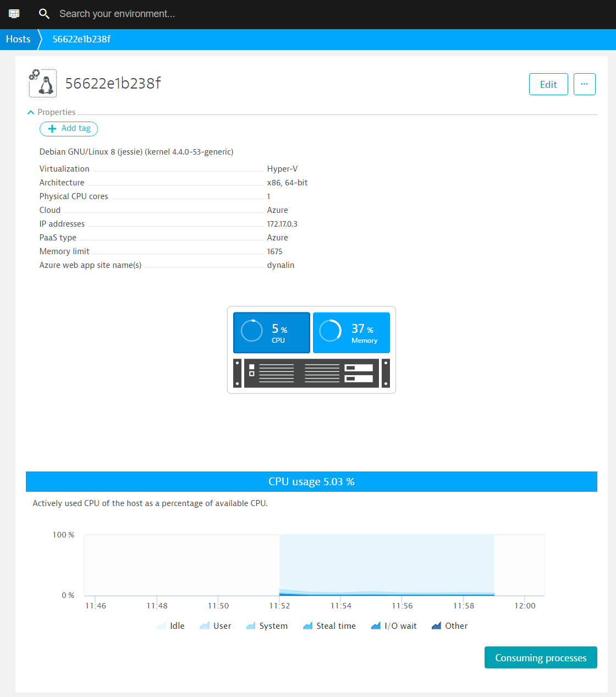Select the 5 % CPU tile
616x697 pixels.
[x=272, y=333]
